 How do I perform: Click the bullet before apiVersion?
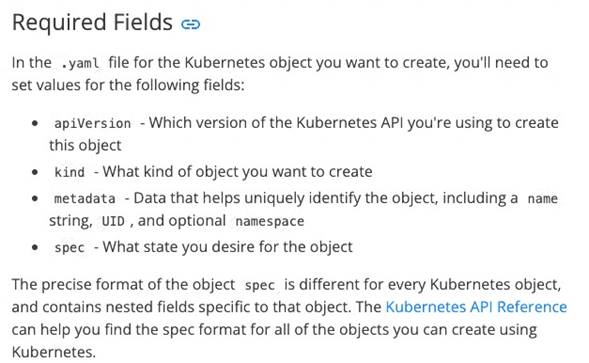point(35,123)
